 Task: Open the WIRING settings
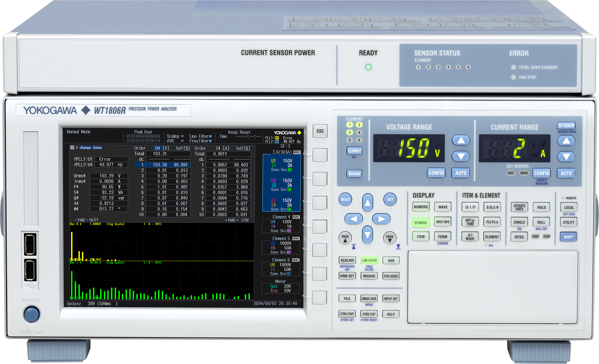(355, 174)
